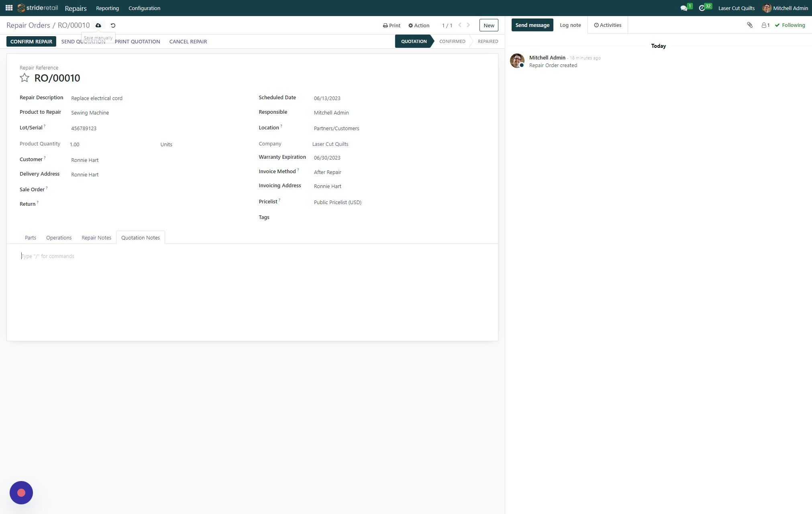The image size is (812, 514).
Task: Open the Action gear menu
Action: 419,25
